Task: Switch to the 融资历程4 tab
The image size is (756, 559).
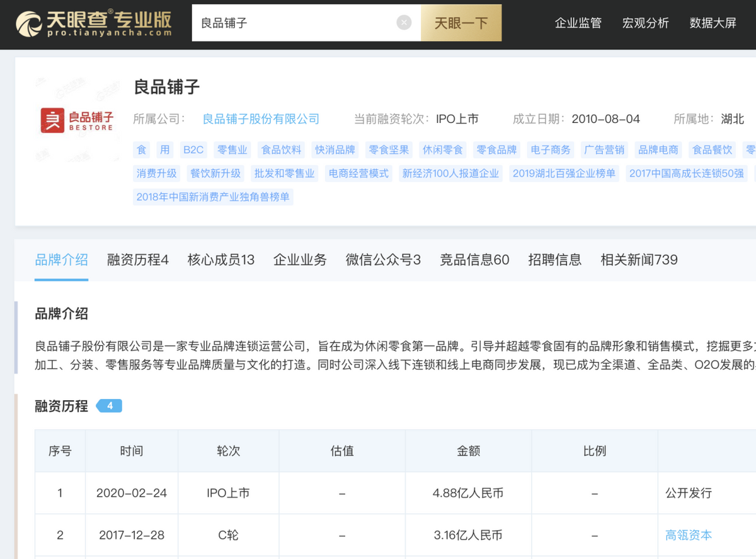Action: pos(138,260)
